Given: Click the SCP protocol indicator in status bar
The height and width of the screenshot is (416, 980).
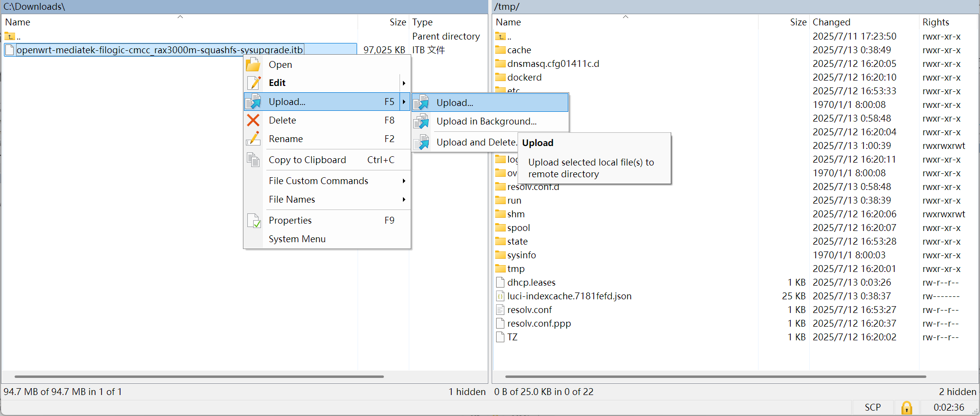Looking at the screenshot, I should pyautogui.click(x=873, y=407).
